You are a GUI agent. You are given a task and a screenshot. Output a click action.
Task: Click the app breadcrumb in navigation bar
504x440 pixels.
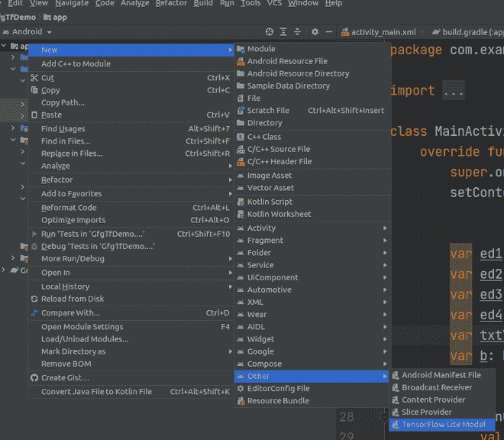click(60, 17)
